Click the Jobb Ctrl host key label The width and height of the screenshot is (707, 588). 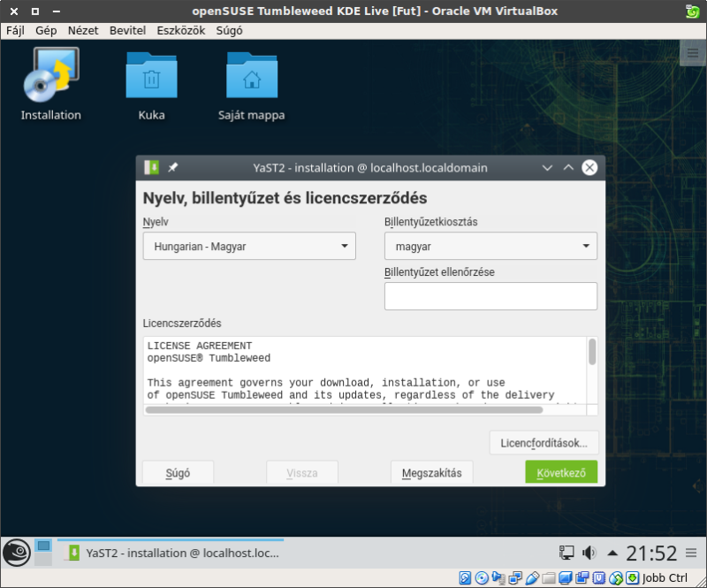click(x=665, y=578)
